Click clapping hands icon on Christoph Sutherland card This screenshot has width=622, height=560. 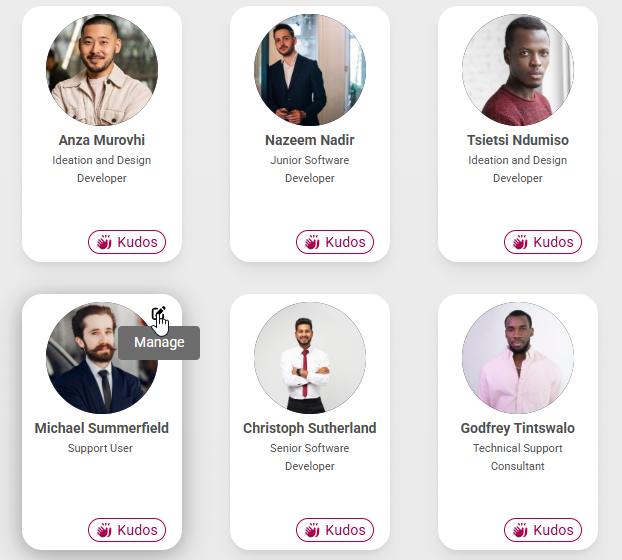310,530
